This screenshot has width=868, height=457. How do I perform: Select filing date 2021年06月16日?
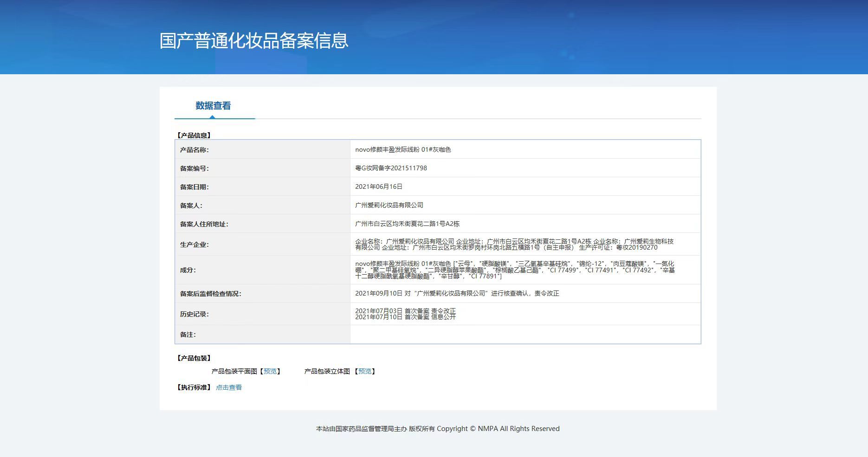[x=379, y=187]
